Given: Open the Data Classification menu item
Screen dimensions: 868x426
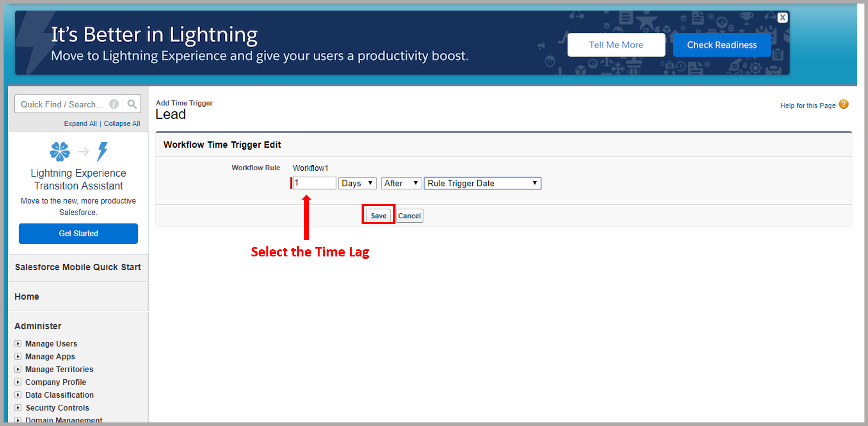Looking at the screenshot, I should (60, 395).
